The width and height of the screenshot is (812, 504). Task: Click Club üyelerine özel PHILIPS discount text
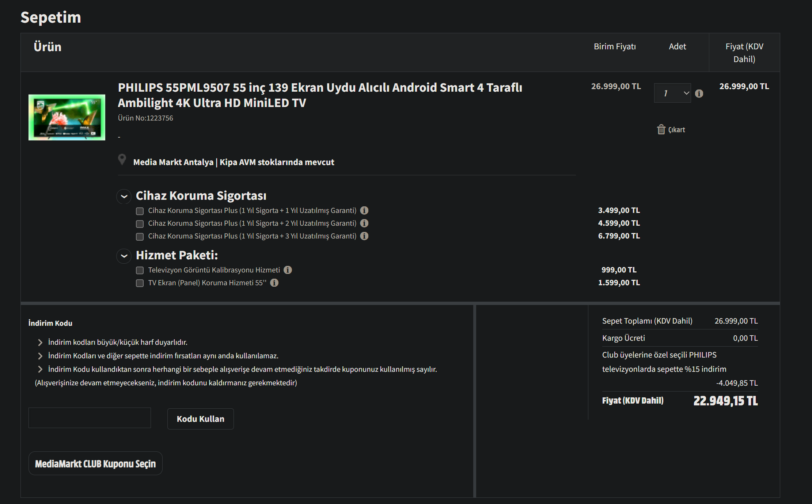(x=664, y=362)
